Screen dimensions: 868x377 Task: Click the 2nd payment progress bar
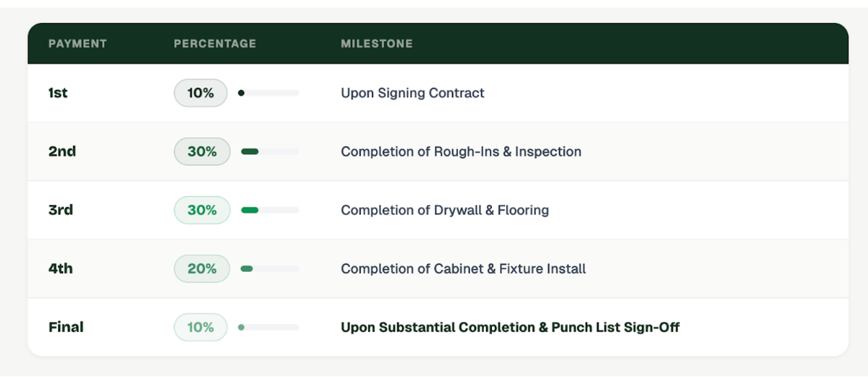click(270, 152)
